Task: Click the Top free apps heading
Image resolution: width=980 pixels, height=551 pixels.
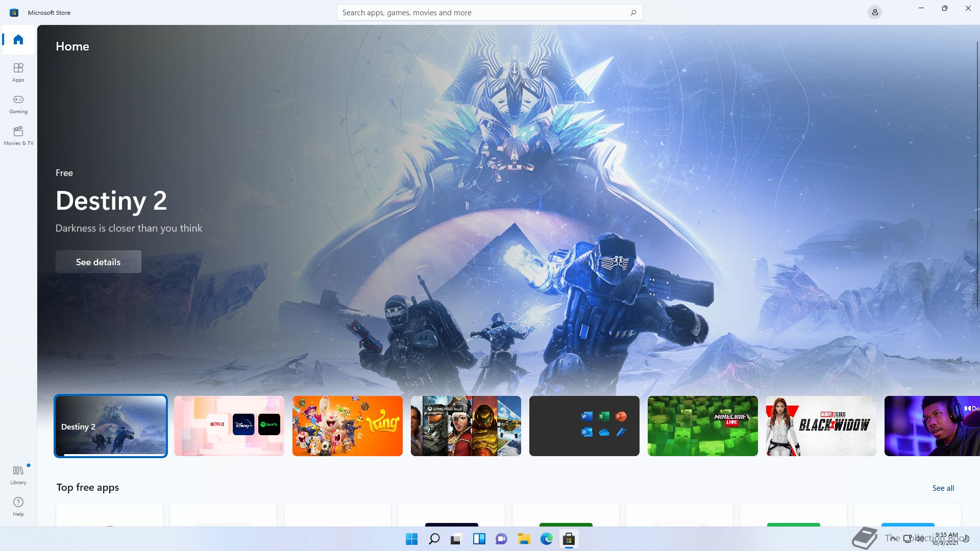Action: (x=88, y=487)
